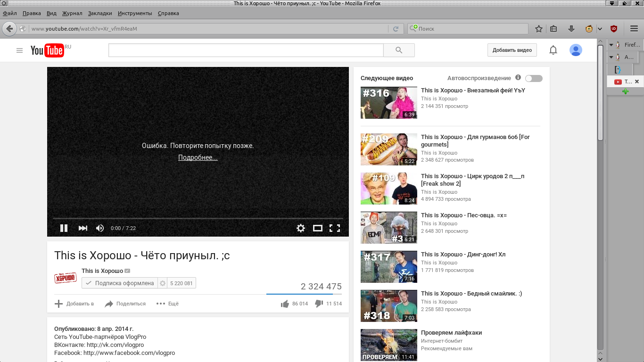Click the YouTube search input field
Screen dimensions: 644x362
point(246,50)
